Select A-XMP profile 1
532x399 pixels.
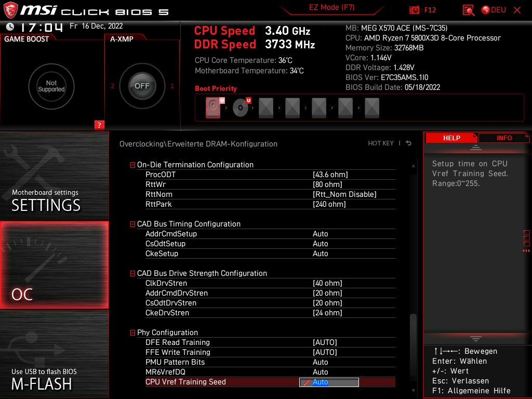coord(172,86)
